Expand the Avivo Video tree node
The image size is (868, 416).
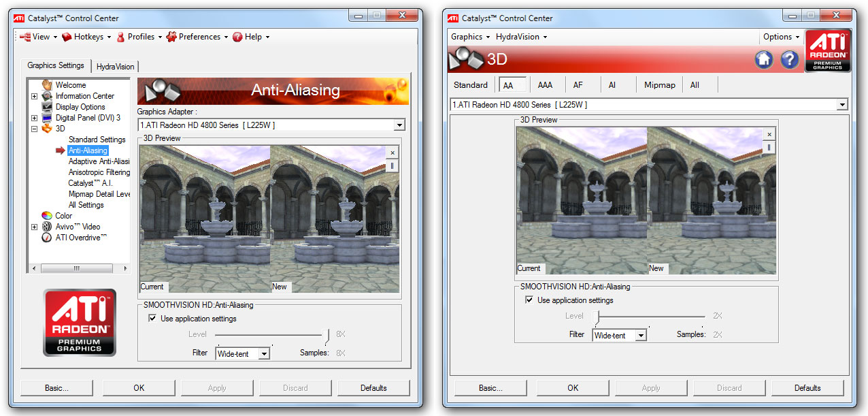pyautogui.click(x=34, y=227)
